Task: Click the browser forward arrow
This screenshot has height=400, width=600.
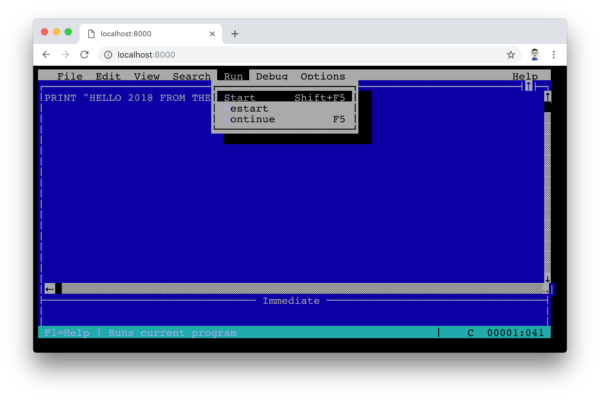Action: [x=65, y=55]
